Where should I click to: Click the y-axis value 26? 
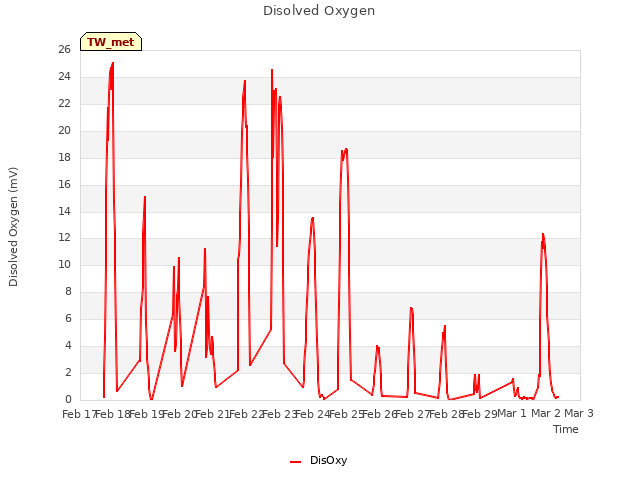64,50
